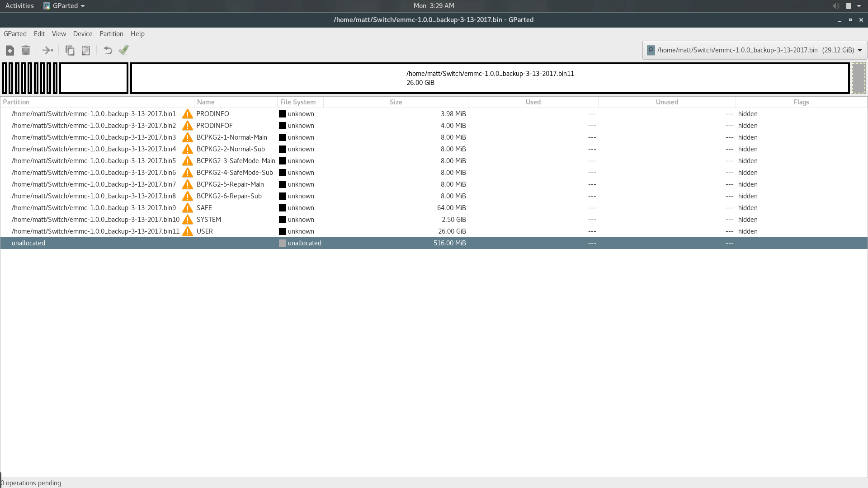Open the Help menu
The width and height of the screenshot is (868, 488).
coord(137,34)
